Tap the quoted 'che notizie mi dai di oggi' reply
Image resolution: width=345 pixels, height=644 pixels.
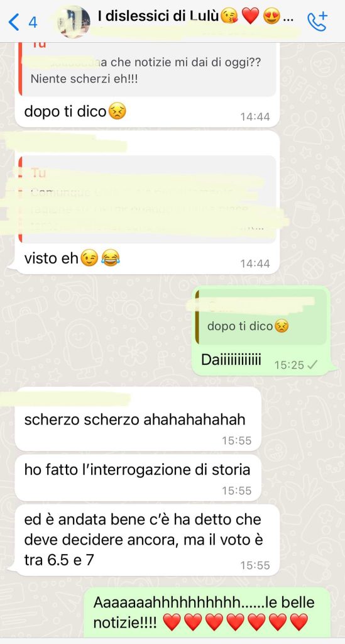148,70
